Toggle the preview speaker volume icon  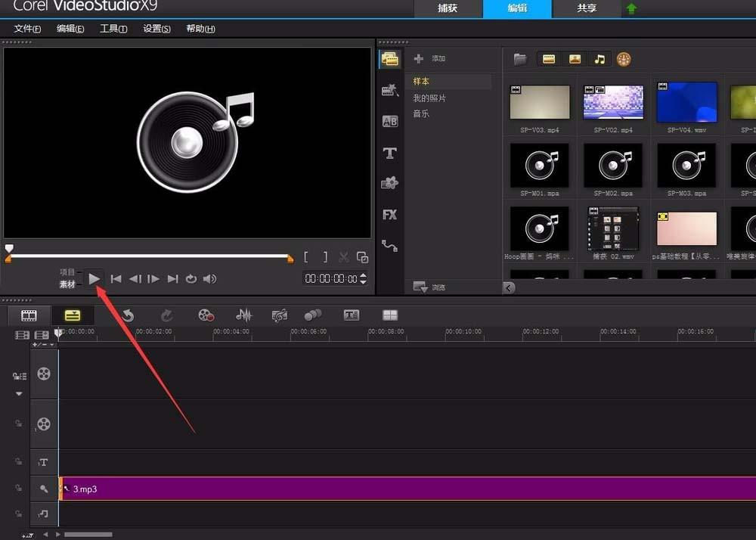tap(209, 279)
